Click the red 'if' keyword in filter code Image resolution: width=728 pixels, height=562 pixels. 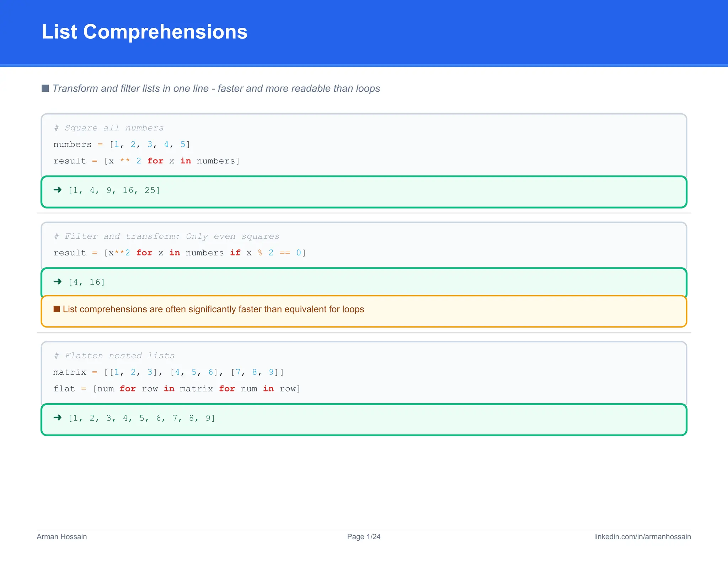tap(235, 253)
